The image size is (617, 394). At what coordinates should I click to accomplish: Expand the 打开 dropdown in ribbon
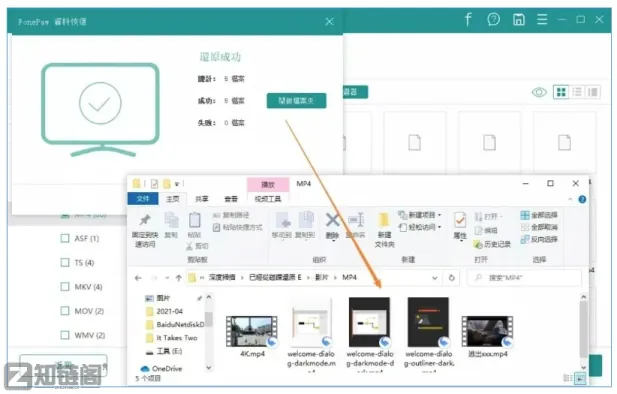(x=489, y=216)
